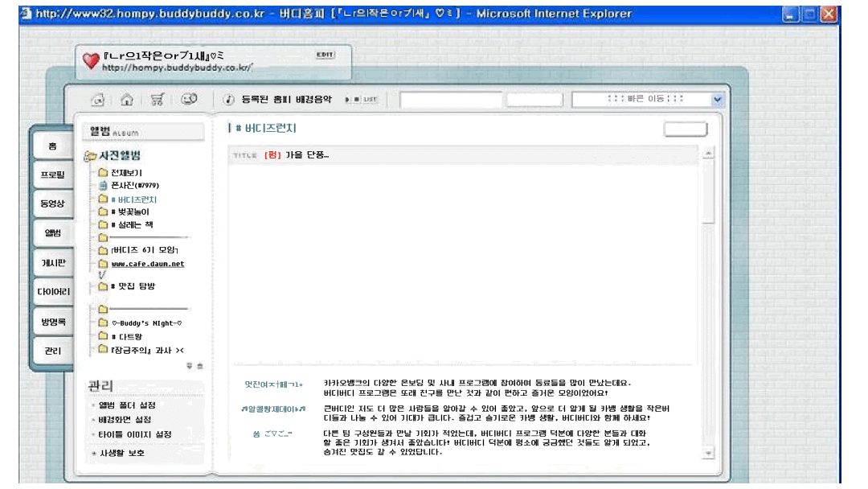
Task: Open the 앨범 side tab
Action: coord(52,233)
